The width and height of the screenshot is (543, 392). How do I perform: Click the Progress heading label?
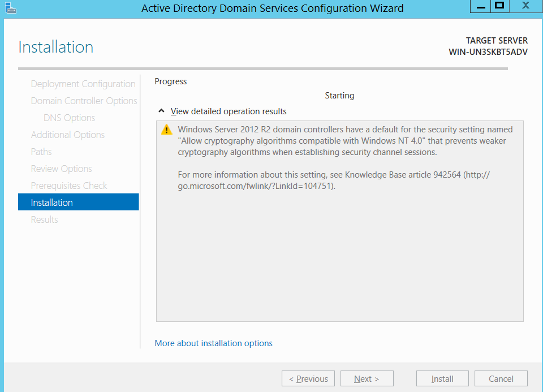(x=170, y=81)
